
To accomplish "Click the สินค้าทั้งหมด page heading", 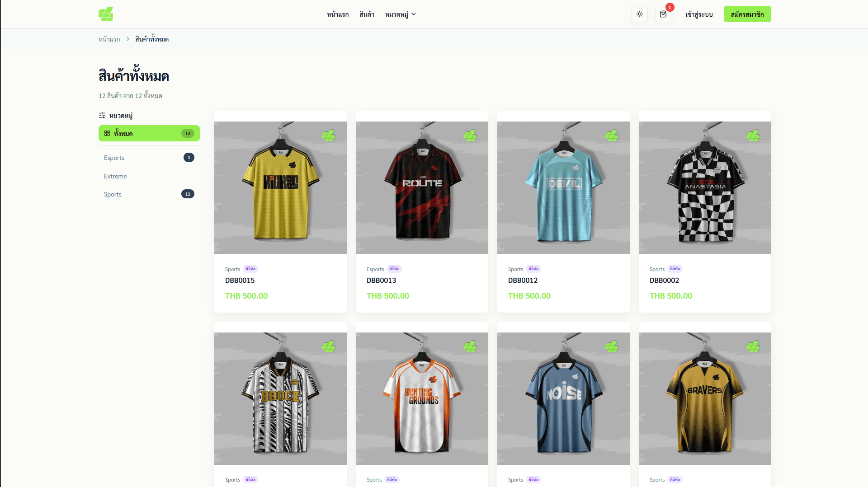I will (134, 75).
